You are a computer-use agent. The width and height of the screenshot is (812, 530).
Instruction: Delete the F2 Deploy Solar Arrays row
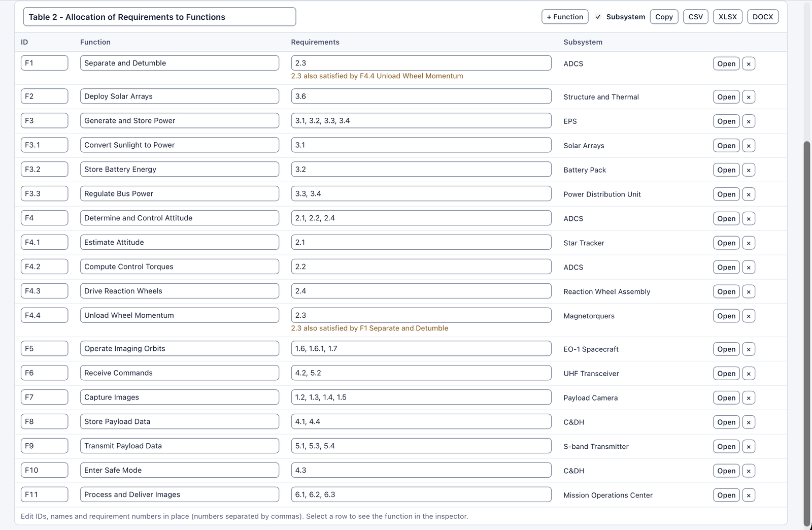coord(749,97)
